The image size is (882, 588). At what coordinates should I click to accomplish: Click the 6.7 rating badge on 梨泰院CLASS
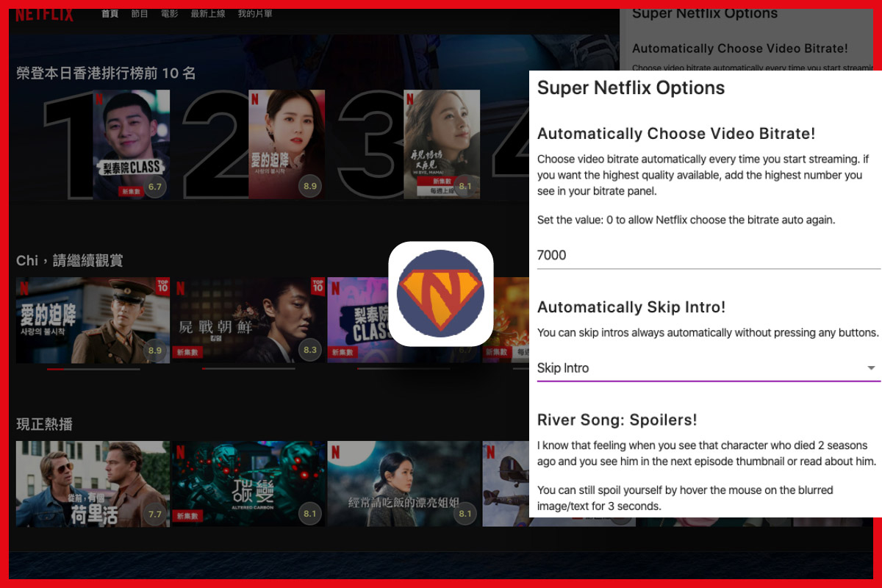(x=155, y=187)
